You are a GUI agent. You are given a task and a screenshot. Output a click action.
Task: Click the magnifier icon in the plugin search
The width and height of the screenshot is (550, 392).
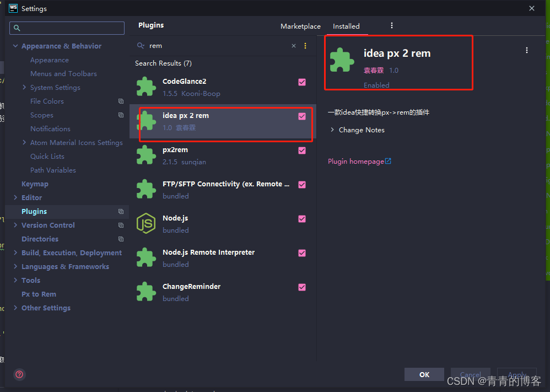(x=141, y=46)
